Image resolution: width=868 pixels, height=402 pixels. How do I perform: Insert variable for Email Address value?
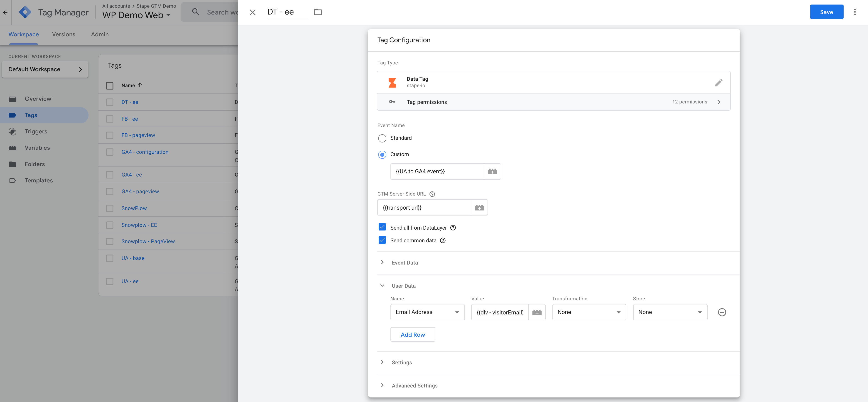click(x=537, y=312)
